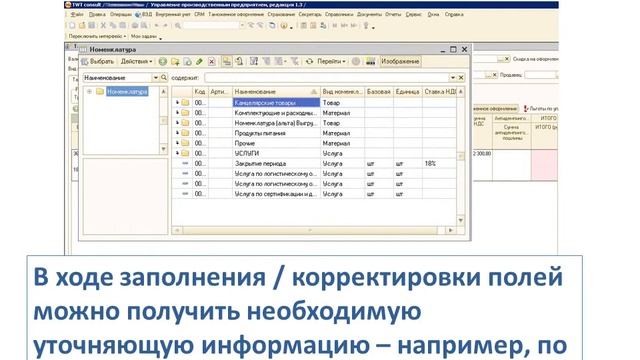
Task: Open the Мои задачи dropdown
Action: tap(146, 36)
